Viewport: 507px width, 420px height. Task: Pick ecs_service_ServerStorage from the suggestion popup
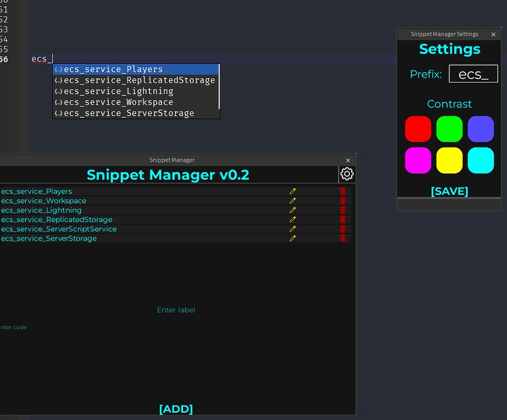[124, 113]
